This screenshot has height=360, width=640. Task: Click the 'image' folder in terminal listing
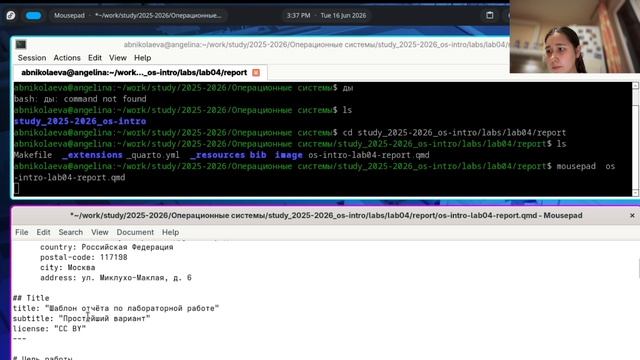tap(289, 155)
